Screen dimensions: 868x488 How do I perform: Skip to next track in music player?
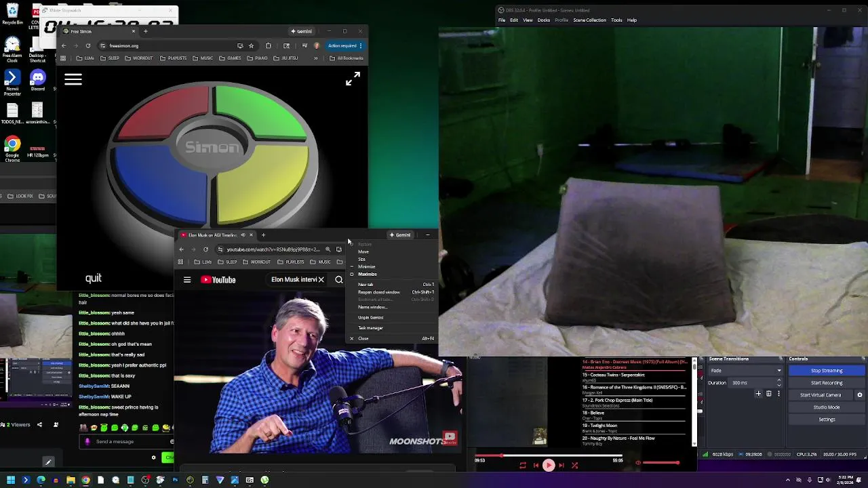point(561,466)
